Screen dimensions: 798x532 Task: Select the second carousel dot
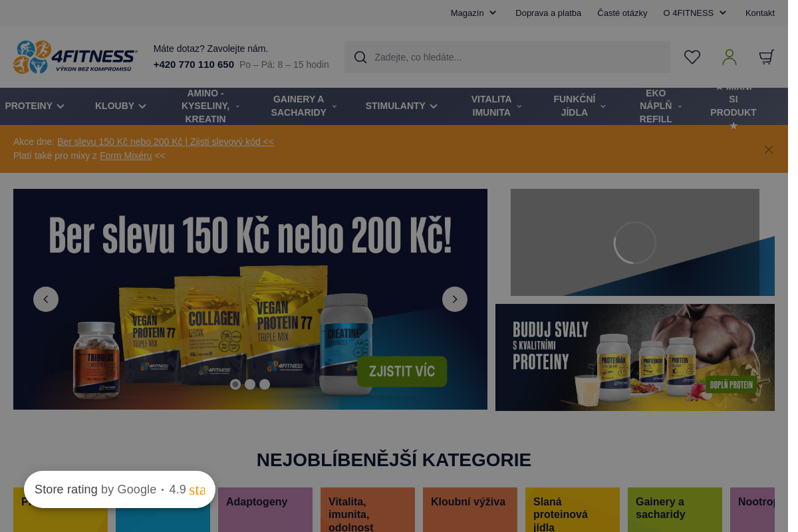pos(250,384)
